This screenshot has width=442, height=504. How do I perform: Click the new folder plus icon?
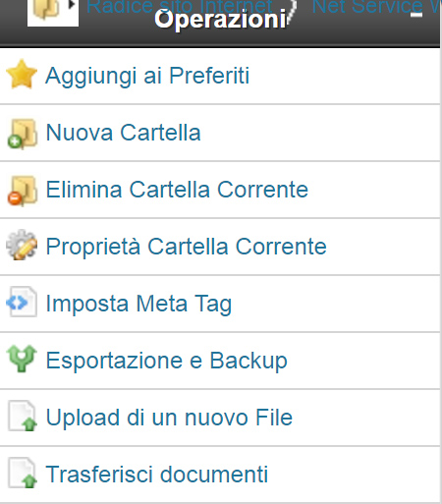pos(22,134)
